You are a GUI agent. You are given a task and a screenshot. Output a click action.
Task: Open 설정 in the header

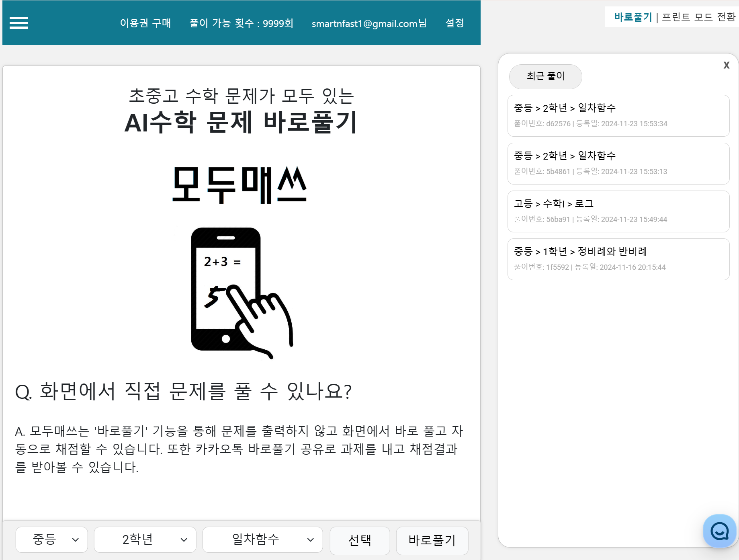coord(454,23)
